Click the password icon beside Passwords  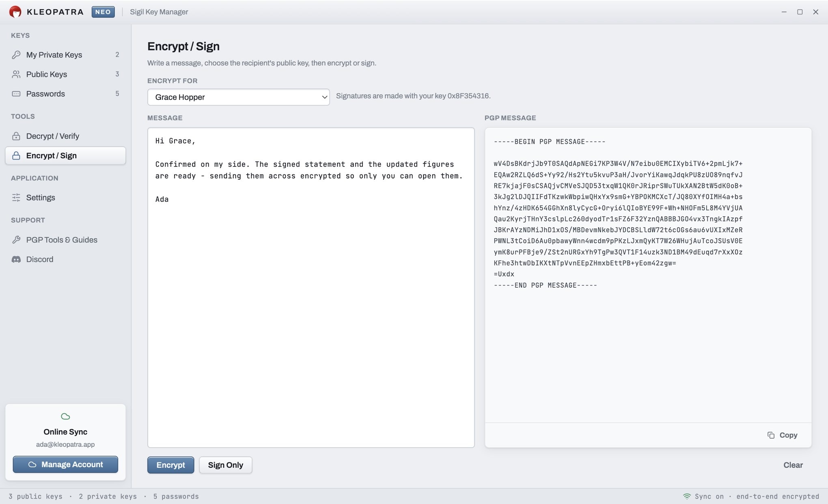[x=16, y=94]
